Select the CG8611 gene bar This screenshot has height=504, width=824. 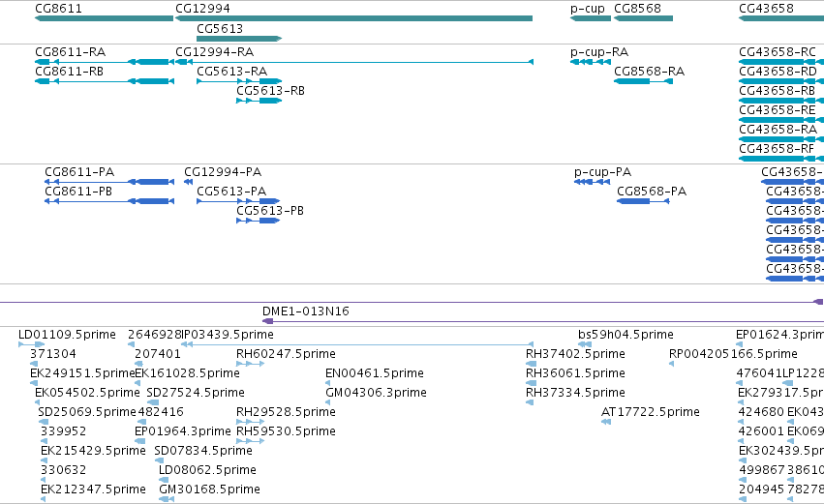[x=104, y=18]
